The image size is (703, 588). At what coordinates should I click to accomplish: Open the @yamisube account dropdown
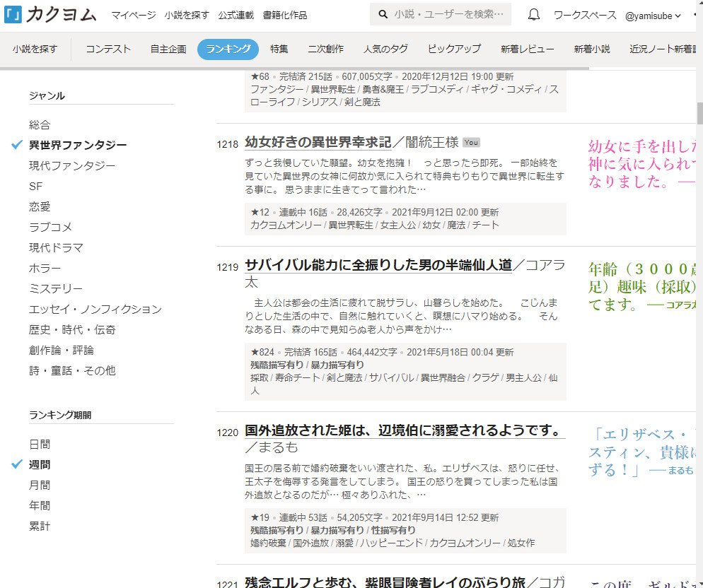(653, 16)
